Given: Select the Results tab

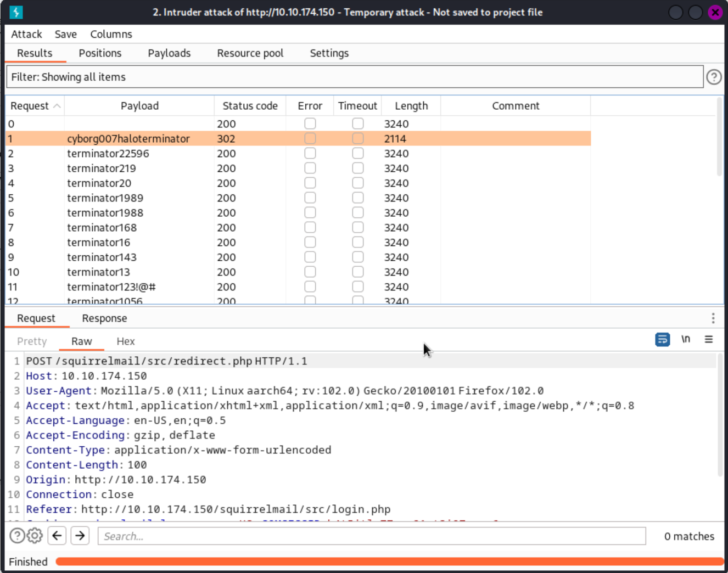Looking at the screenshot, I should 35,53.
